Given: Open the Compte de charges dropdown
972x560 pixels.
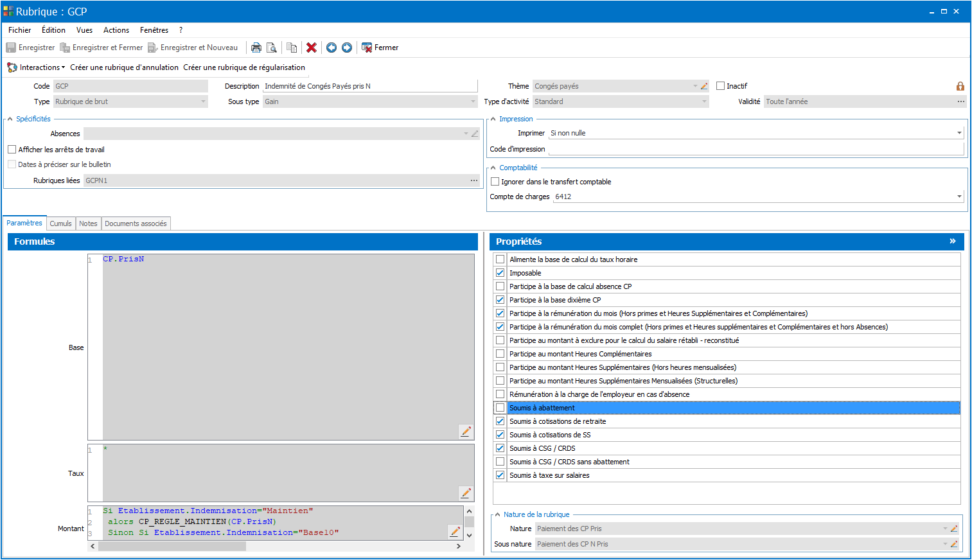Looking at the screenshot, I should tap(959, 197).
